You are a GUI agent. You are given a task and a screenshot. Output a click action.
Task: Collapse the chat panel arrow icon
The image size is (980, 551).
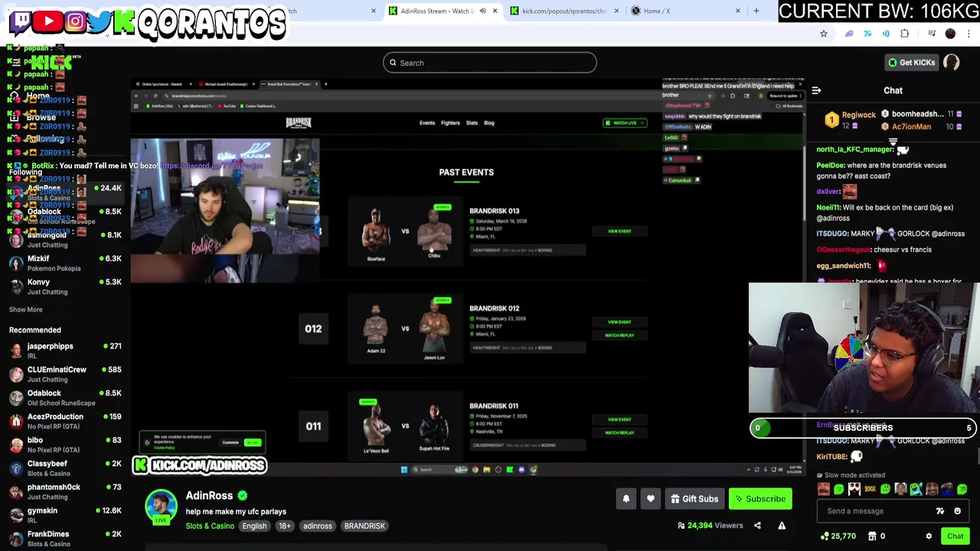click(816, 90)
